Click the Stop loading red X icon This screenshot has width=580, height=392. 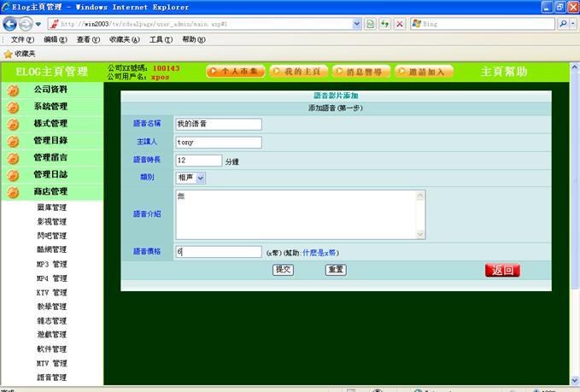[x=400, y=24]
